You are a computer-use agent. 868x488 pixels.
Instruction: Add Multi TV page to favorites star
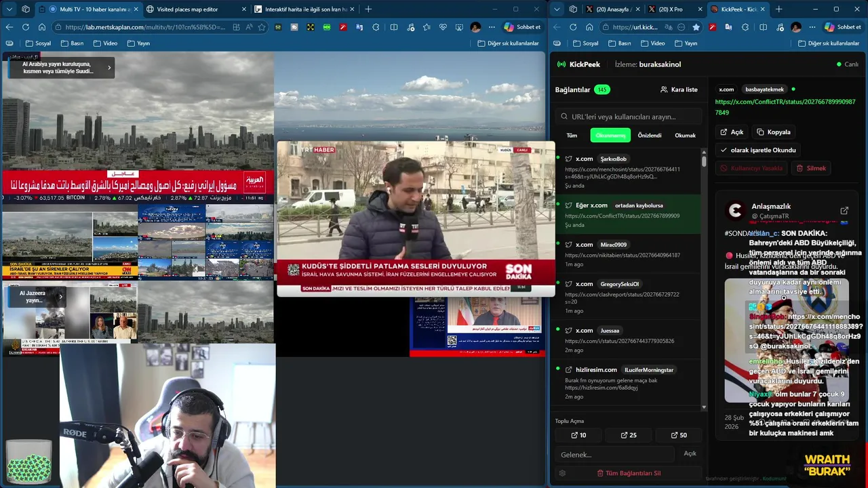point(262,27)
